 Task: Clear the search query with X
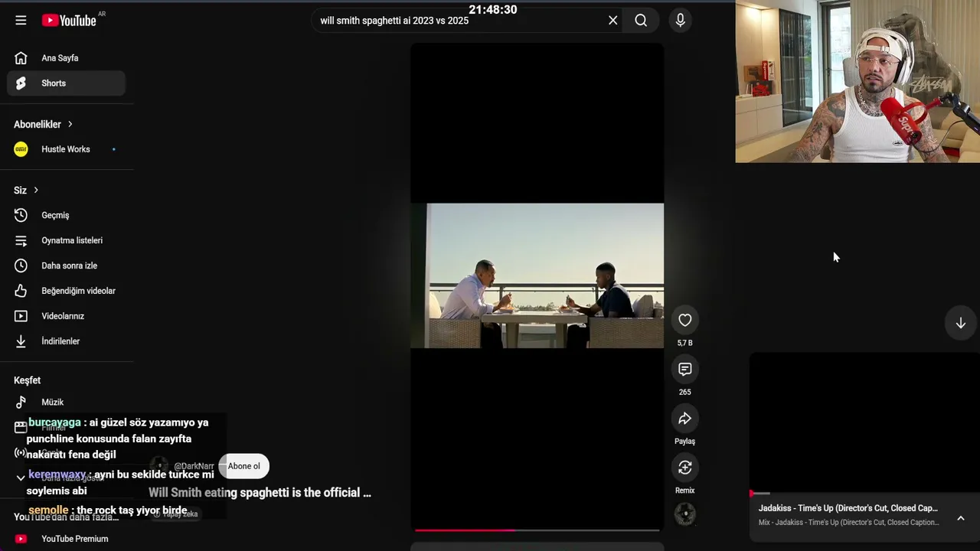(612, 21)
